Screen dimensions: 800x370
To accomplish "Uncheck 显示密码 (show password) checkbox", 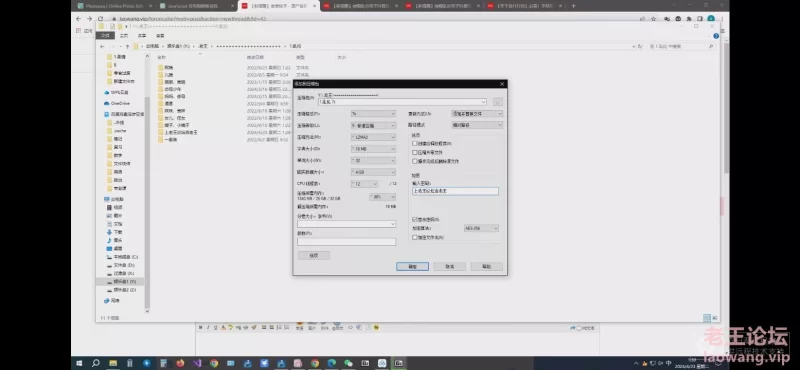I will [414, 219].
